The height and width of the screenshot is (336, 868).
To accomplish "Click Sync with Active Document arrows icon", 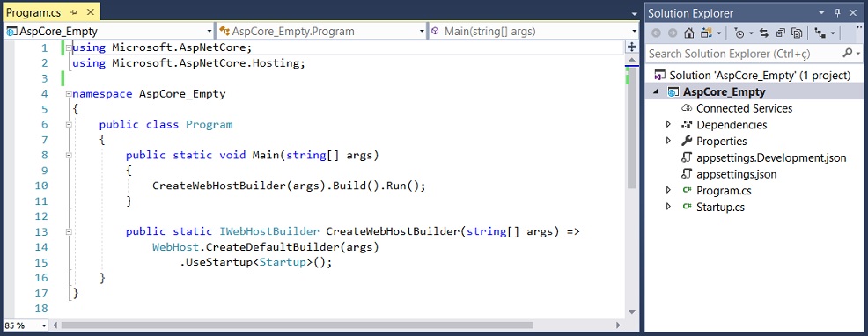I will coord(764,33).
